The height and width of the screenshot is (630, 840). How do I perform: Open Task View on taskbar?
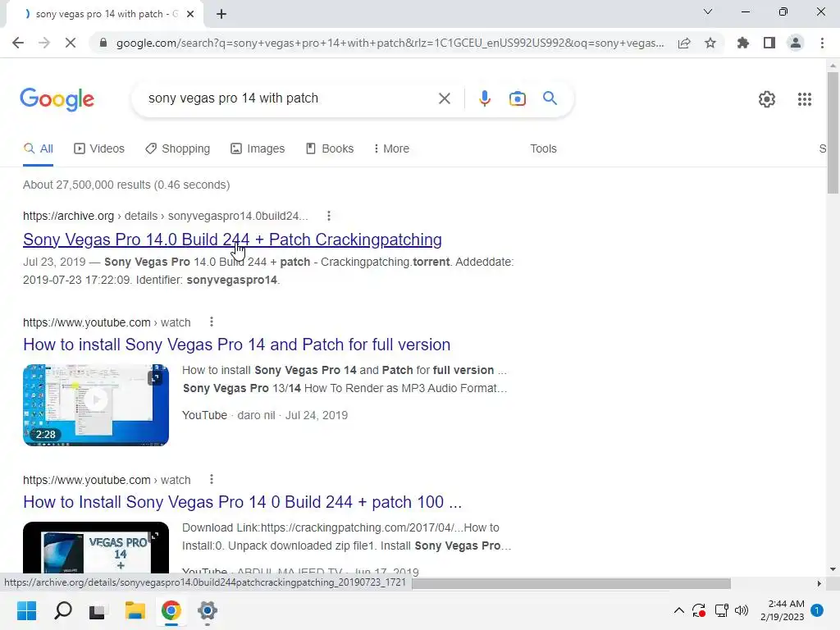click(x=98, y=610)
